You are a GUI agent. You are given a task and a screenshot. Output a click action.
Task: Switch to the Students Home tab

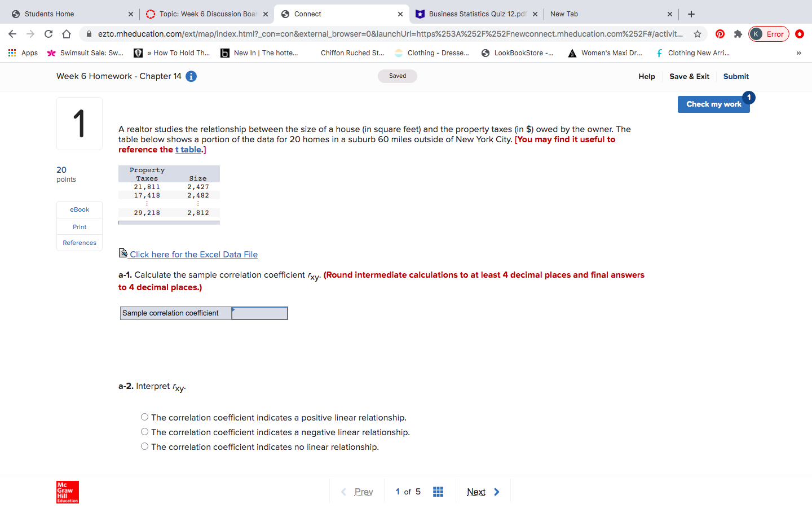(68, 14)
